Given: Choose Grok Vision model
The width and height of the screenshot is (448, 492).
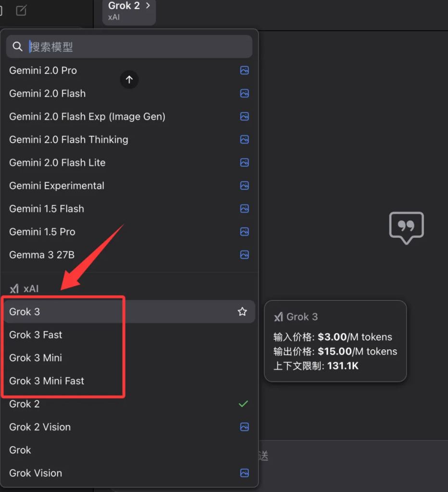Looking at the screenshot, I should point(129,473).
